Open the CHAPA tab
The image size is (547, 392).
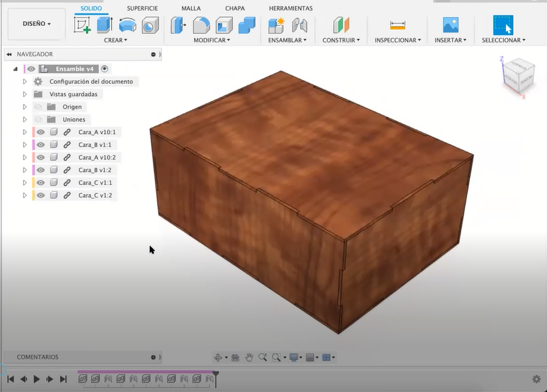coord(235,8)
